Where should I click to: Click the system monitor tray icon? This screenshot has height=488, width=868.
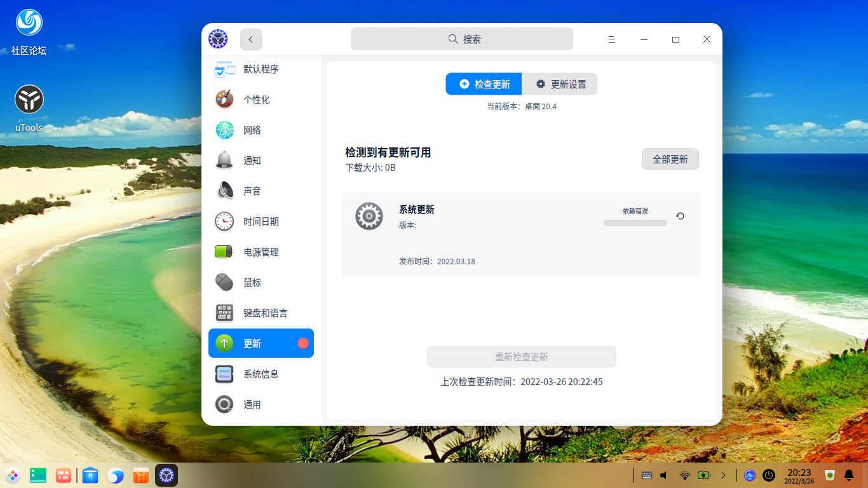click(x=750, y=475)
